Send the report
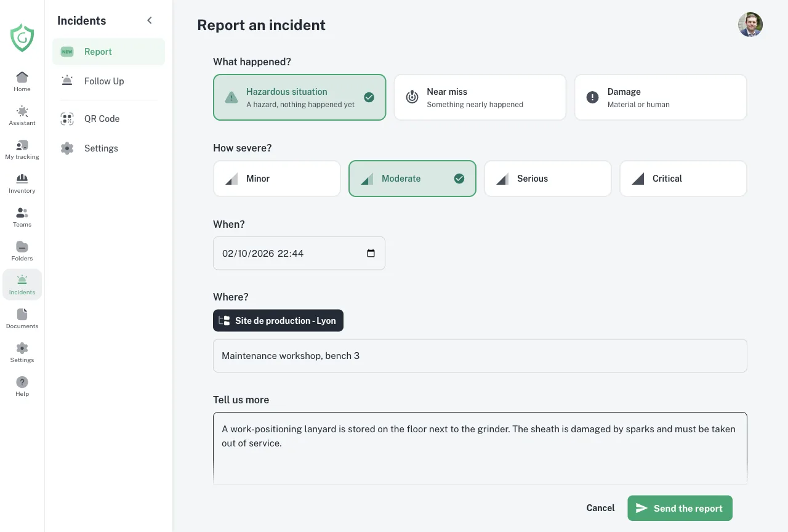This screenshot has width=788, height=532. [x=680, y=508]
